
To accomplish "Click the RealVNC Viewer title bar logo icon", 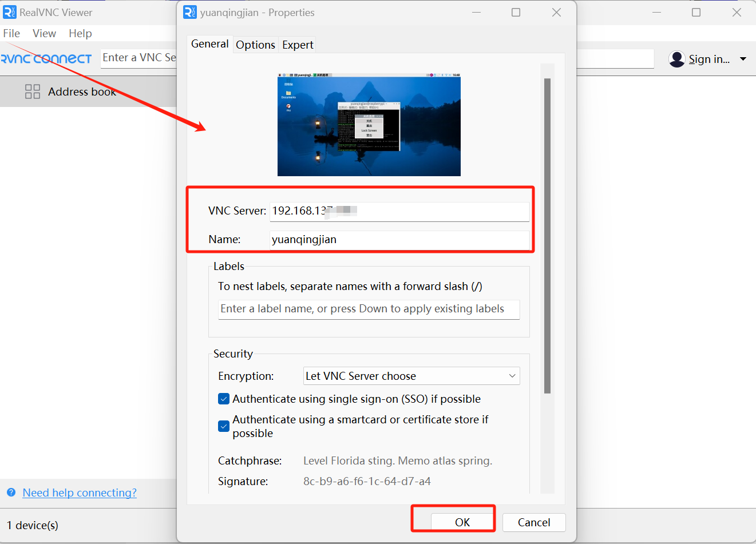I will point(10,12).
